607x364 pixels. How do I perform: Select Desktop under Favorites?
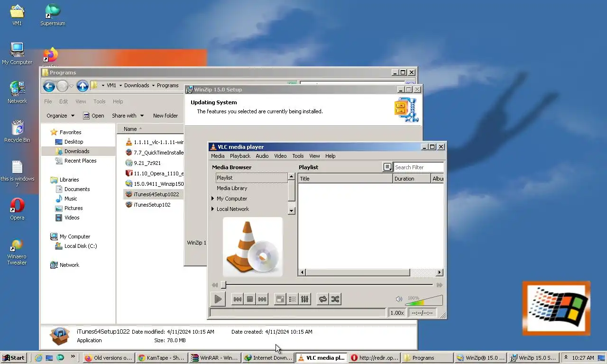pos(74,142)
